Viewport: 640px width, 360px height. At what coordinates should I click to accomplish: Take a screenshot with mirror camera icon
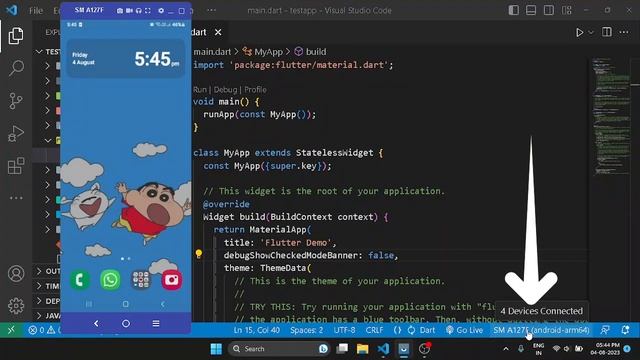tap(120, 11)
